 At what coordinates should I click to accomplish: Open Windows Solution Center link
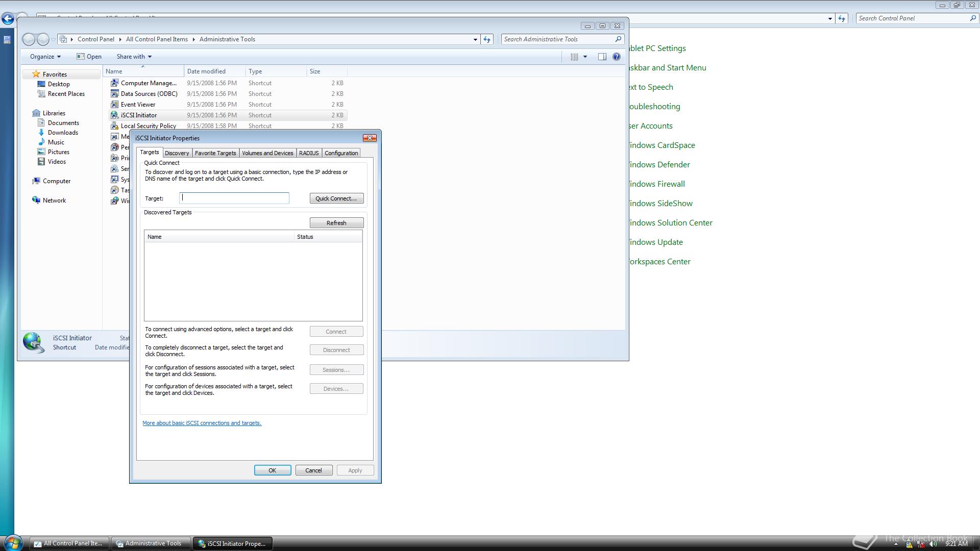(671, 223)
